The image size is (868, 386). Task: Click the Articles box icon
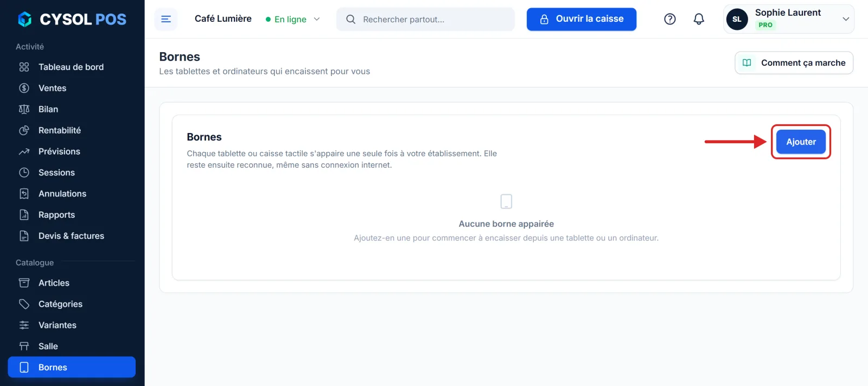24,283
